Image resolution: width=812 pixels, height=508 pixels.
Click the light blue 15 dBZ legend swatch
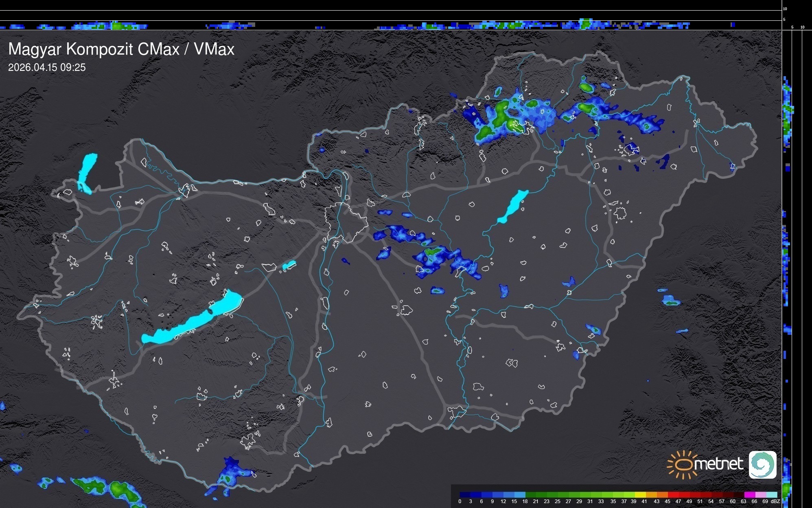tap(520, 495)
